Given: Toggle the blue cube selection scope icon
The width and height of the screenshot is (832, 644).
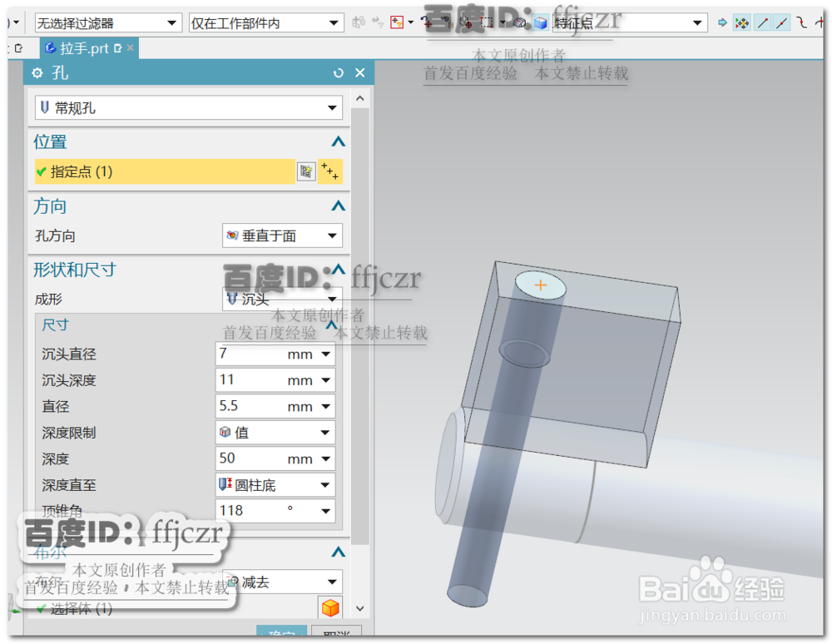Looking at the screenshot, I should [x=540, y=22].
